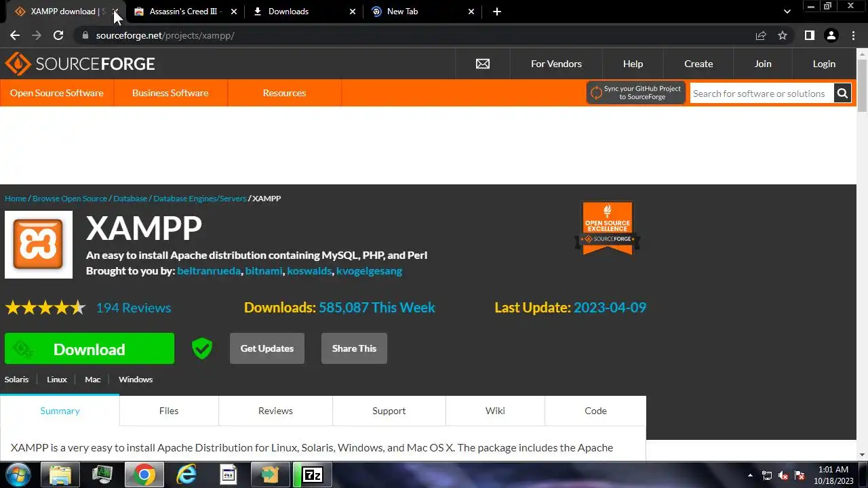Reload the current page
This screenshot has width=868, height=488.
tap(58, 35)
